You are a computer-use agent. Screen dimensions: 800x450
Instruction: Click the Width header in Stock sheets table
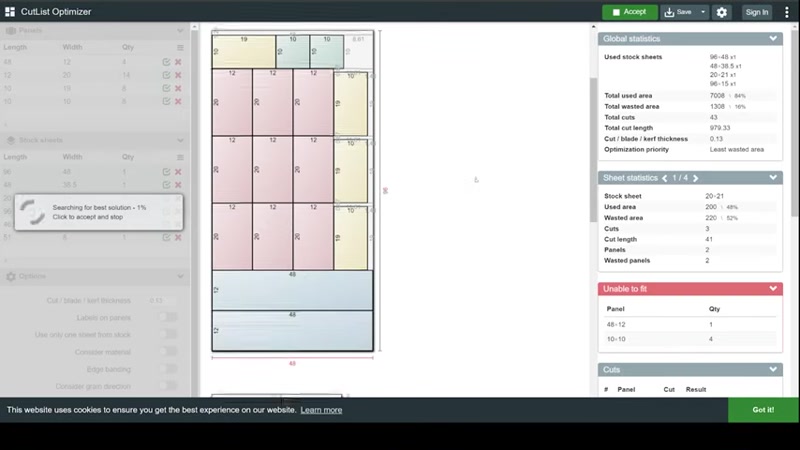(72, 157)
